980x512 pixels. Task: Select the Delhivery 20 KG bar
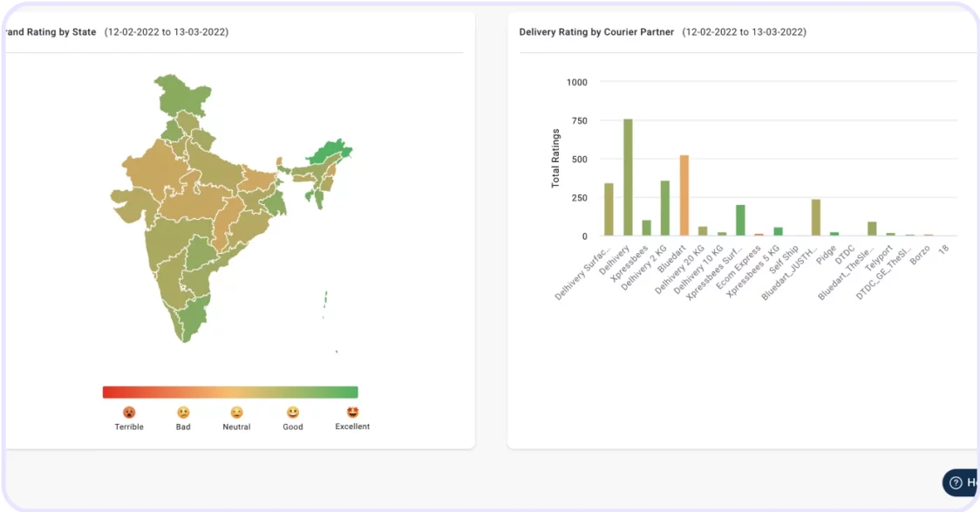(703, 231)
